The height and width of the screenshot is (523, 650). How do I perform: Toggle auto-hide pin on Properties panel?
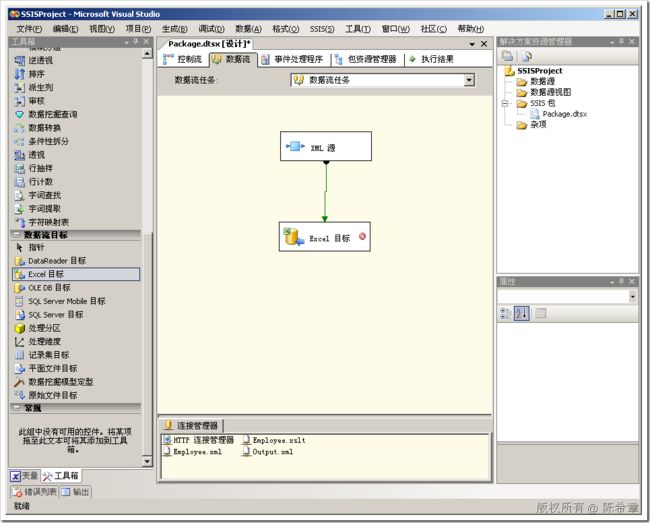(621, 282)
